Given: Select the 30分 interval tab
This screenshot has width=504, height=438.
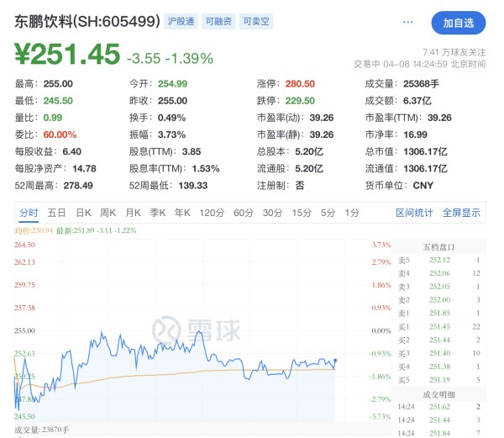Looking at the screenshot, I should (x=272, y=213).
